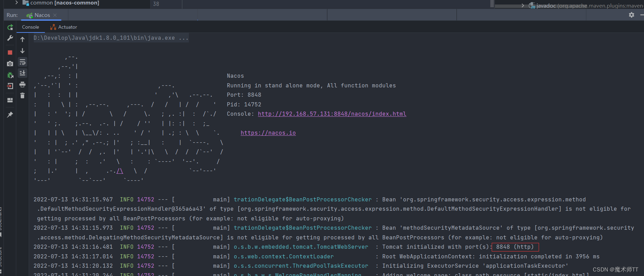This screenshot has height=276, width=644.
Task: Clear all console output with trash icon
Action: pyautogui.click(x=22, y=96)
